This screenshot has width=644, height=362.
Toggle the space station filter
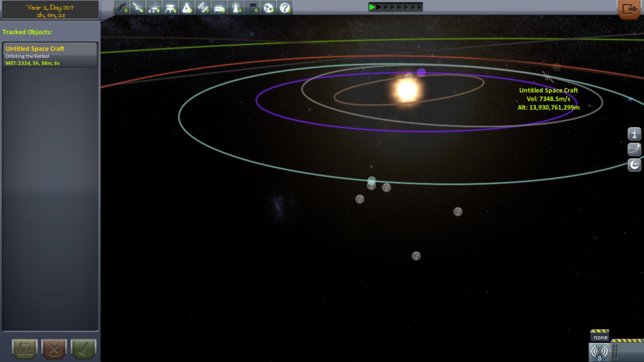coord(203,7)
